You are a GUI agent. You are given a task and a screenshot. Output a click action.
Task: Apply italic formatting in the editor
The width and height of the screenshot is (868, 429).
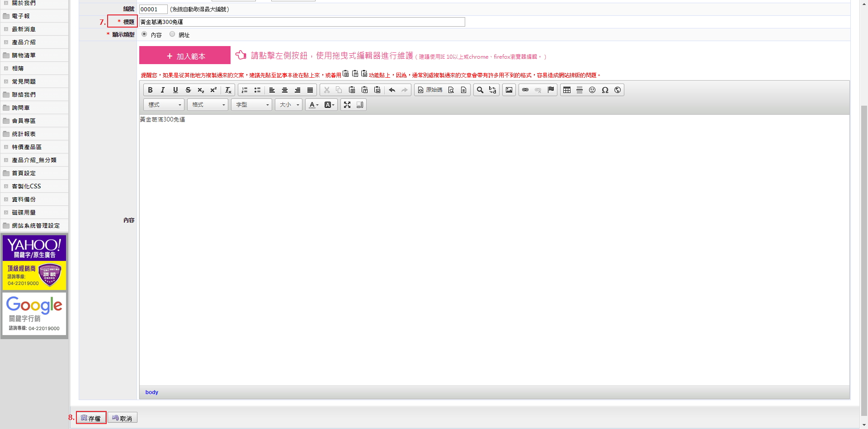[163, 90]
